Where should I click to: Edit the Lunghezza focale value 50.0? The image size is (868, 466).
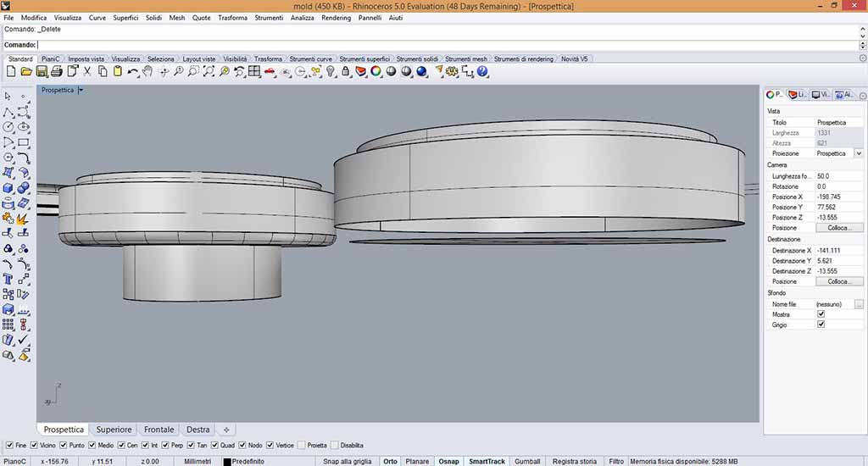838,176
